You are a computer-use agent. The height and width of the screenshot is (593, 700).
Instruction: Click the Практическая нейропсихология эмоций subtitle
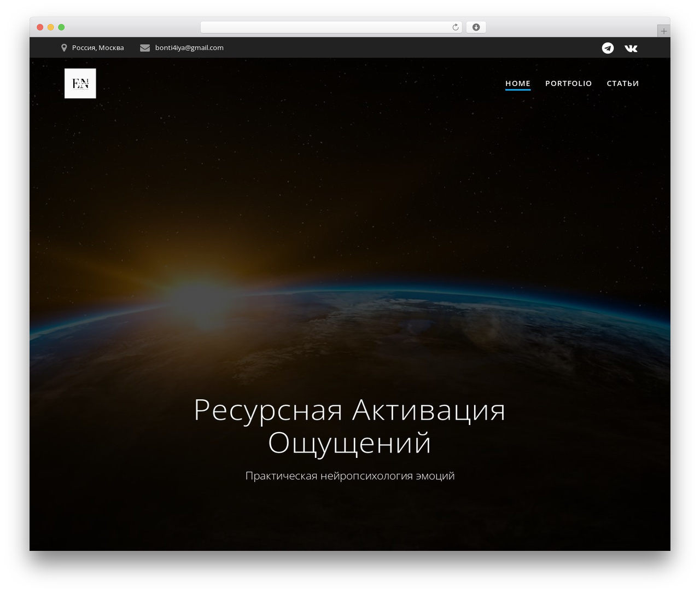pyautogui.click(x=350, y=476)
